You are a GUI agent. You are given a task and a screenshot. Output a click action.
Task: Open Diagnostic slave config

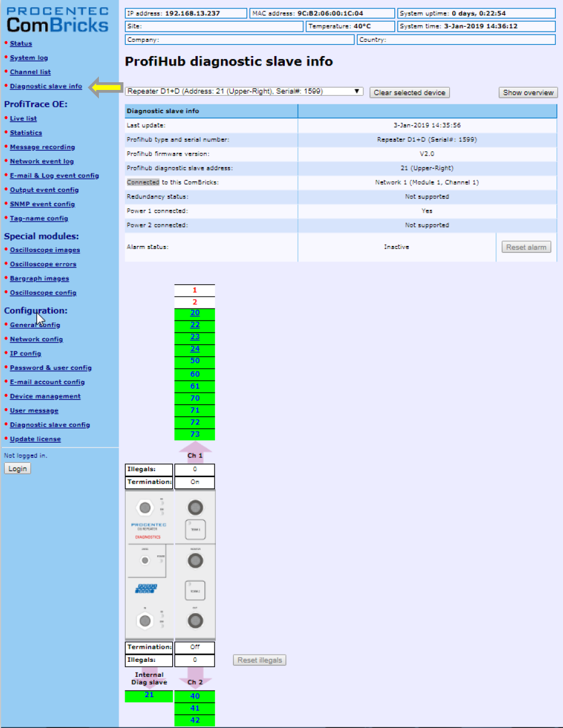[x=50, y=425]
